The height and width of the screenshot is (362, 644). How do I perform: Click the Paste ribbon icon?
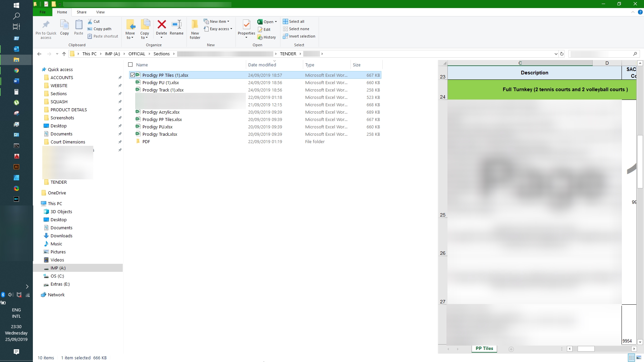coord(79,25)
